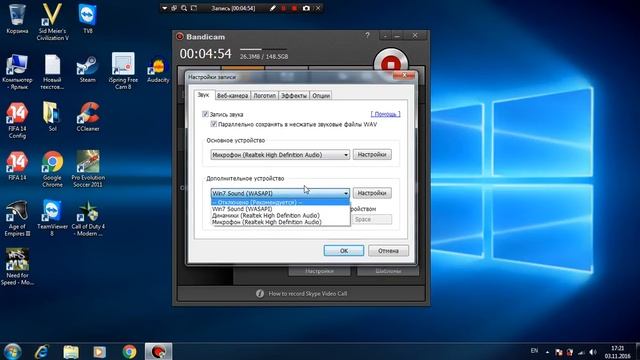The height and width of the screenshot is (360, 640).
Task: Show hidden tray icons arrow
Action: (x=547, y=352)
